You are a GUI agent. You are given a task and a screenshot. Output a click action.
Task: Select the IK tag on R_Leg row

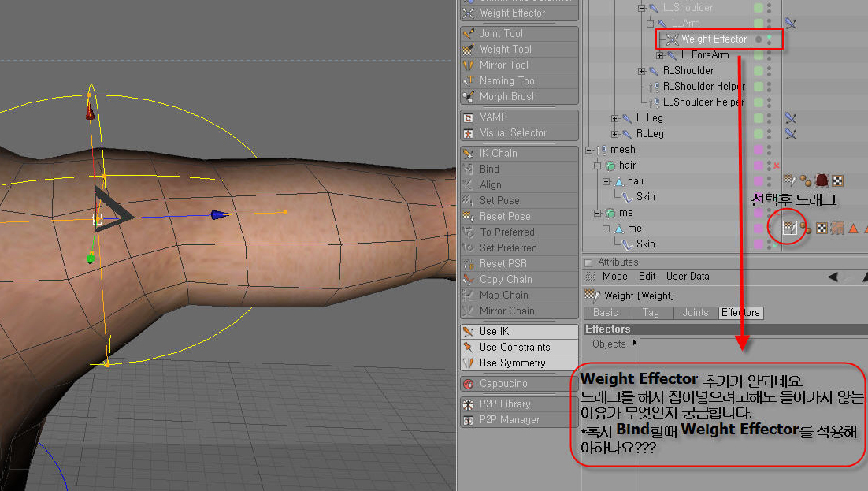click(x=790, y=133)
